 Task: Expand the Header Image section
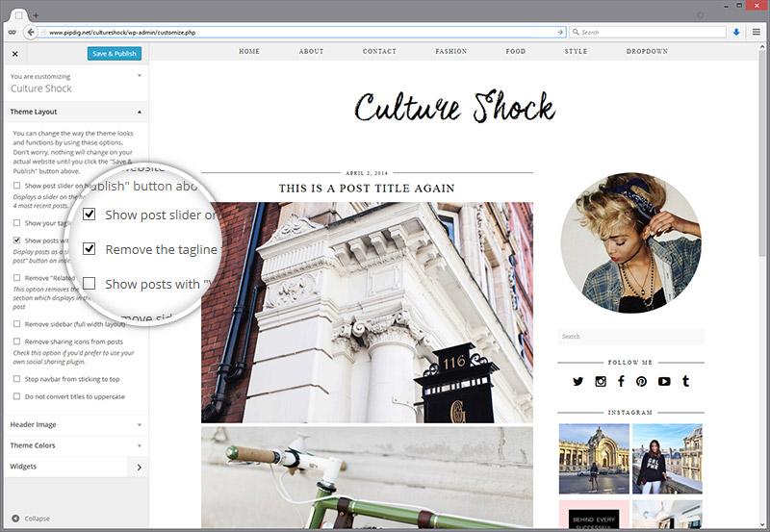tap(76, 424)
